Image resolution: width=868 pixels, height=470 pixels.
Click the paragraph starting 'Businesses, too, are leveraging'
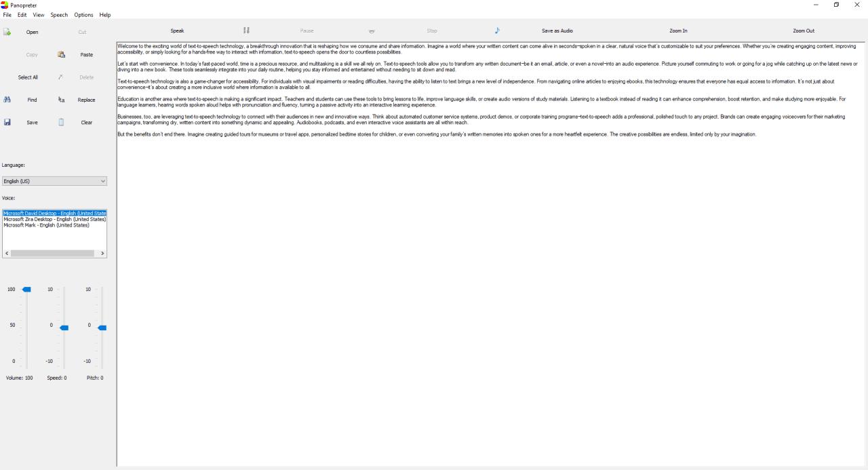click(481, 119)
